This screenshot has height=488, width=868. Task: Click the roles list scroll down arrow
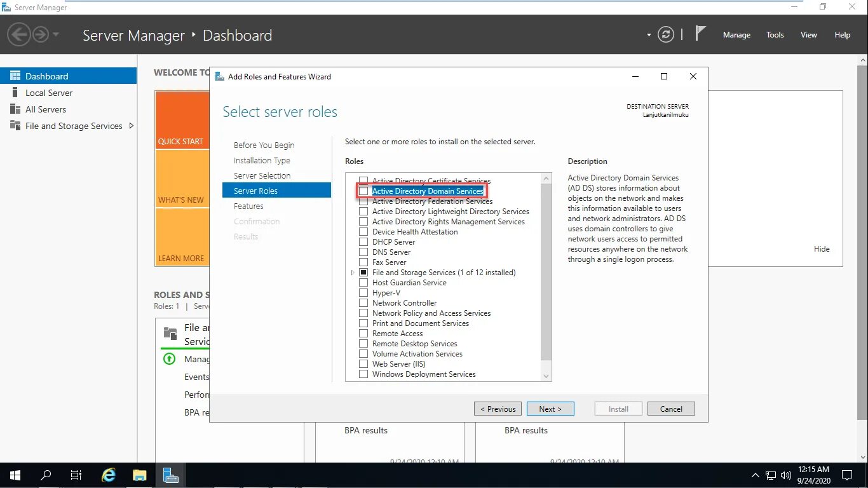point(546,376)
